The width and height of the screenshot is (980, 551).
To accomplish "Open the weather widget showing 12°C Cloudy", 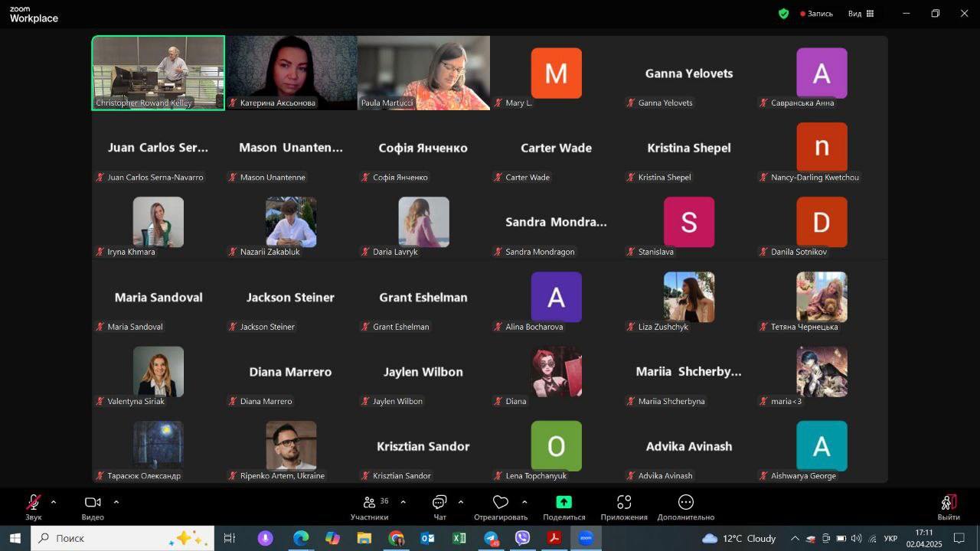I will click(740, 538).
